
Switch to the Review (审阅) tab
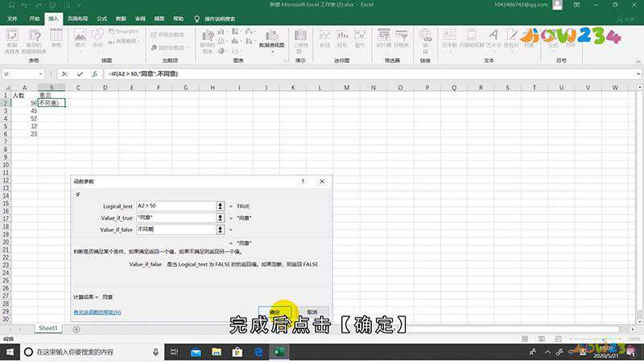tap(140, 19)
